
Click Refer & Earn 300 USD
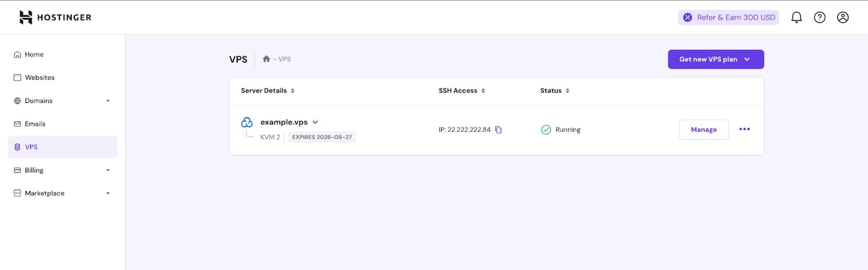[x=728, y=17]
